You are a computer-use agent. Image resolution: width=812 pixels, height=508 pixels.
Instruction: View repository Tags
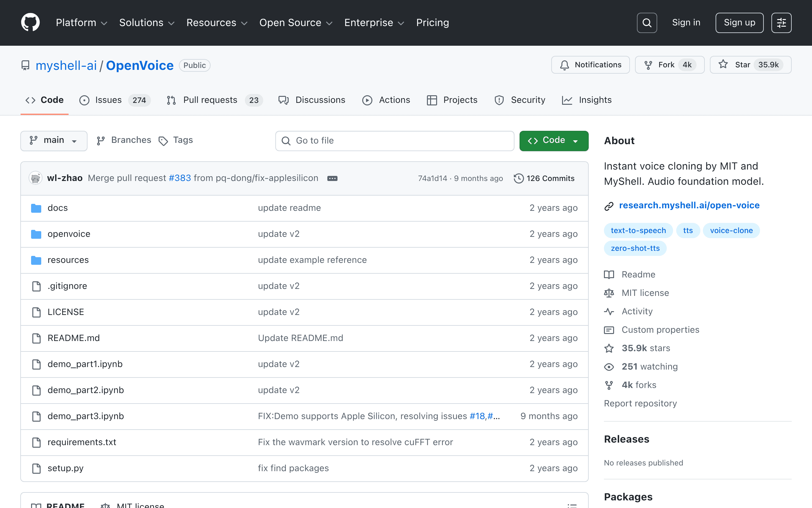click(x=175, y=140)
